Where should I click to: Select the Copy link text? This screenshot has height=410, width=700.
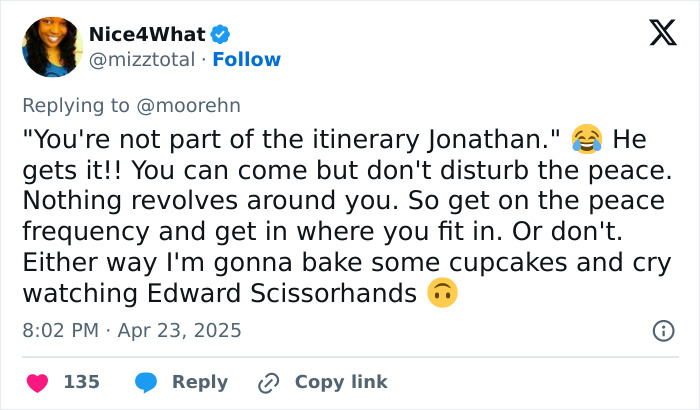[x=341, y=382]
